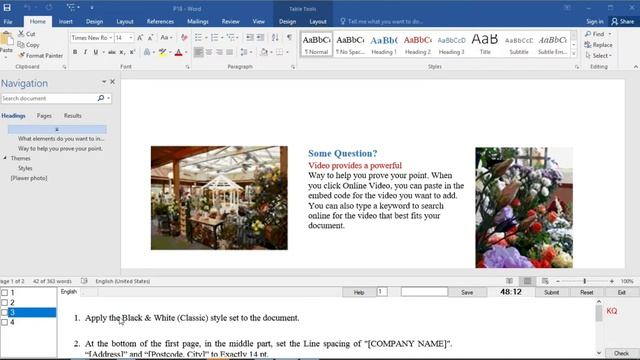Open the font name dropdown

111,38
